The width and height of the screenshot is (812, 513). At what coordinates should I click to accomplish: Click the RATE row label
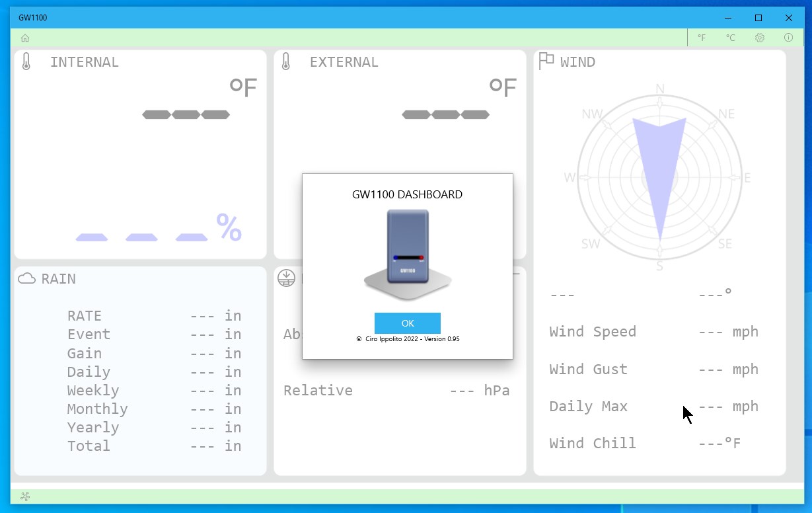click(85, 316)
